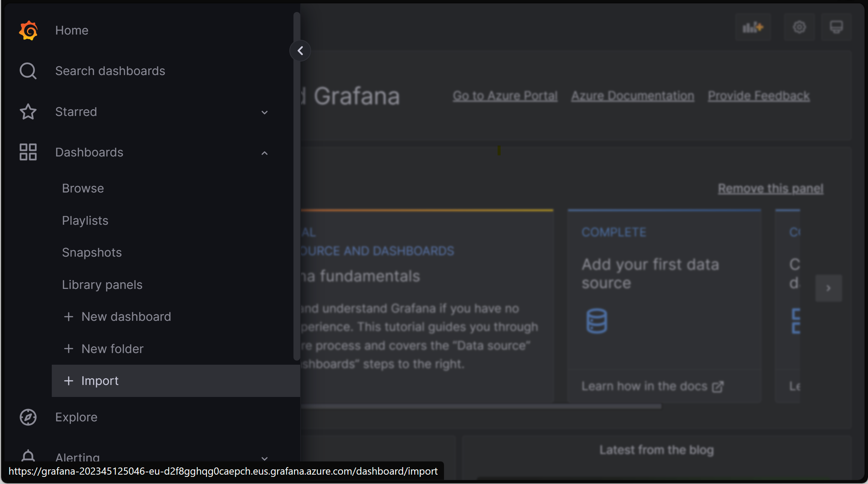Toggle the sidebar collapse arrow

300,51
